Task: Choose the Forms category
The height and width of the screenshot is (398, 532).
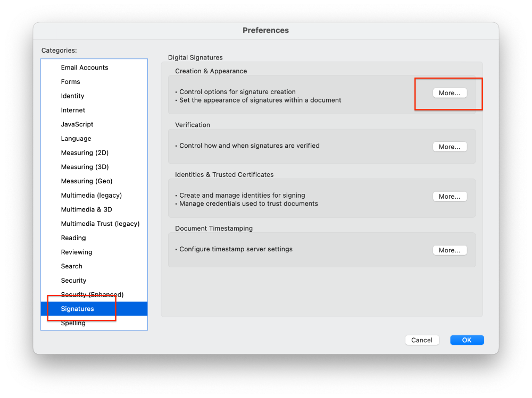Action: point(71,82)
